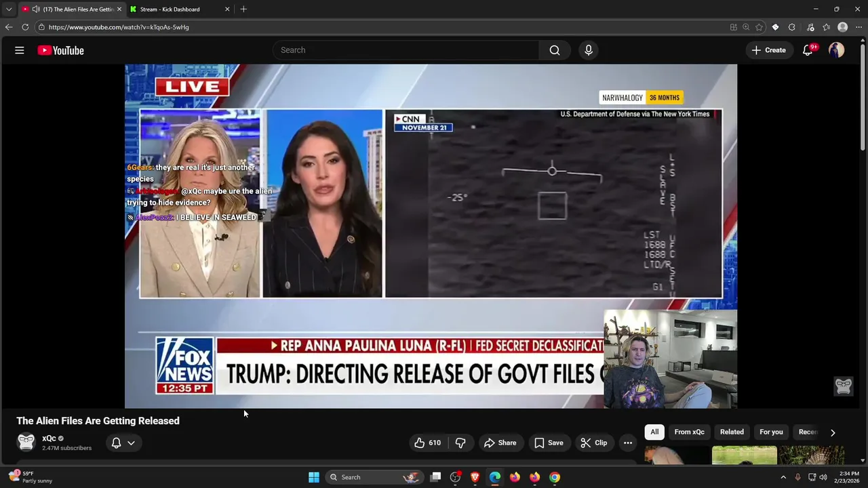Screen dimensions: 868x488
Task: View site information lock icon
Action: [x=41, y=27]
